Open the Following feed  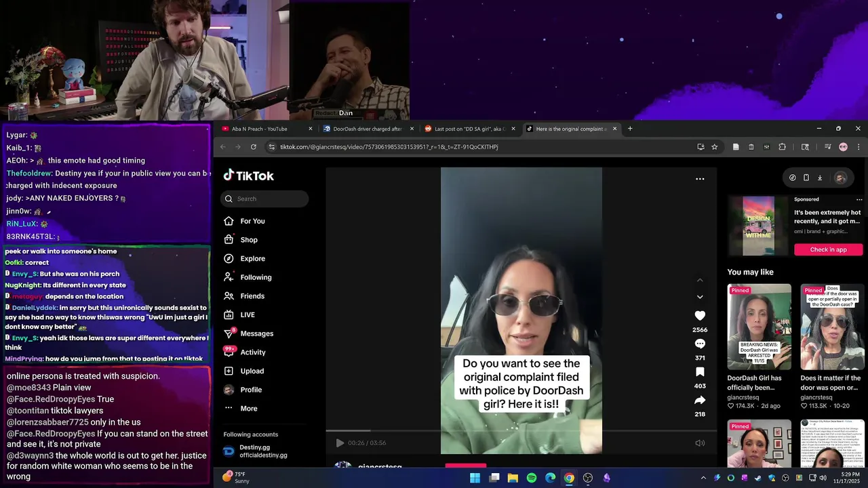(248, 277)
